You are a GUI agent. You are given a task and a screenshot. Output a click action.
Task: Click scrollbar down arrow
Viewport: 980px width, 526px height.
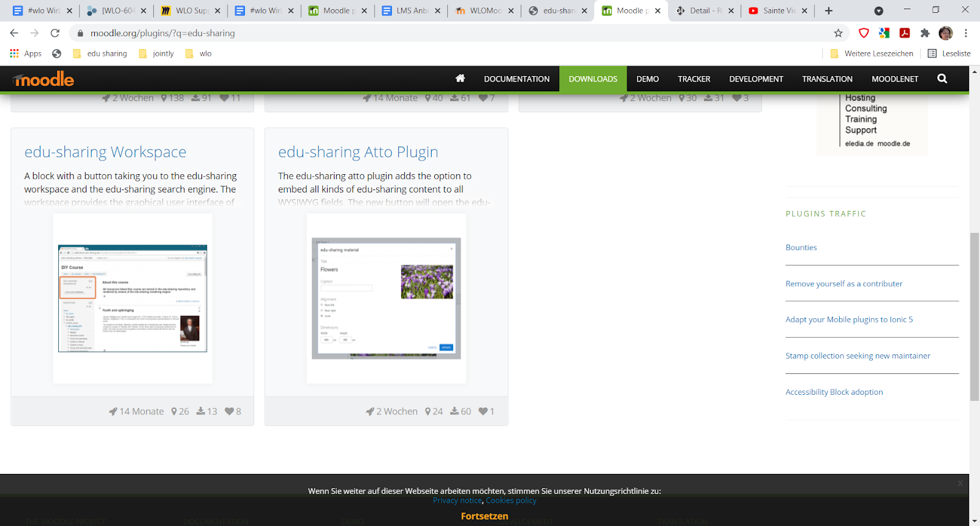(x=974, y=520)
